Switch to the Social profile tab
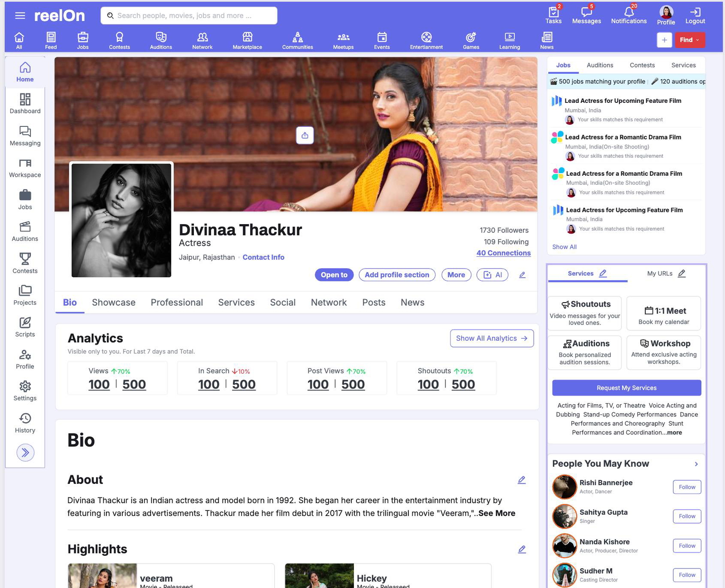This screenshot has width=725, height=588. click(283, 302)
